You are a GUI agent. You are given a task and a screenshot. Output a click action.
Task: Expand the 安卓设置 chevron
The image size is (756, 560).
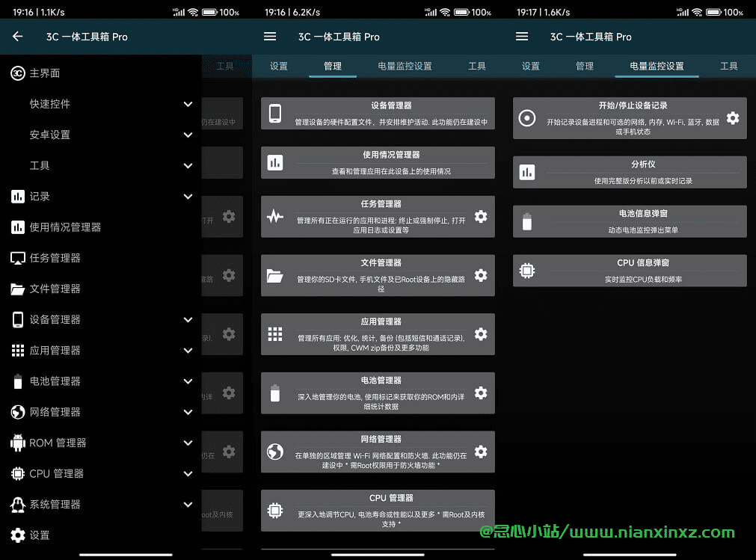[188, 135]
